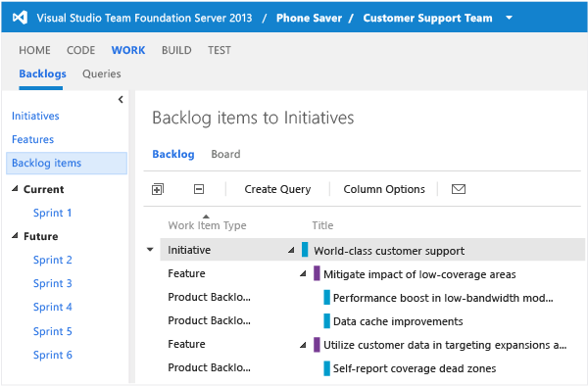Click Feature cell beside Mitigate impact row
The width and height of the screenshot is (588, 386).
pos(186,273)
